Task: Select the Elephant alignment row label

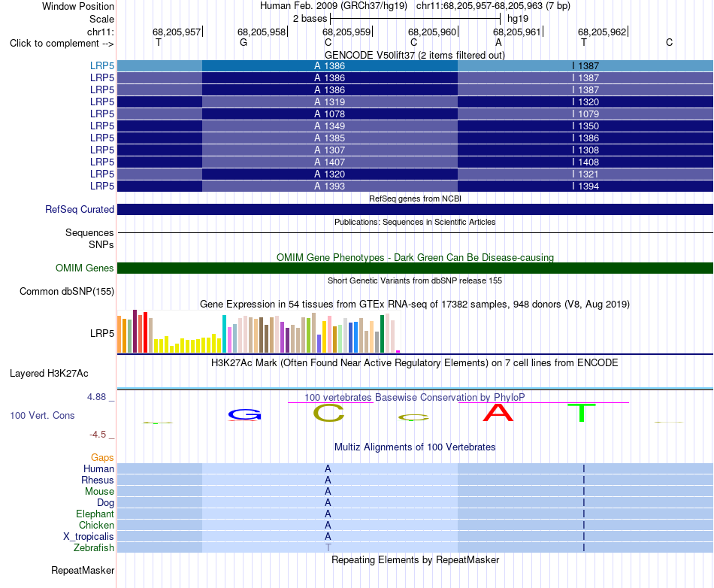Action: 95,514
